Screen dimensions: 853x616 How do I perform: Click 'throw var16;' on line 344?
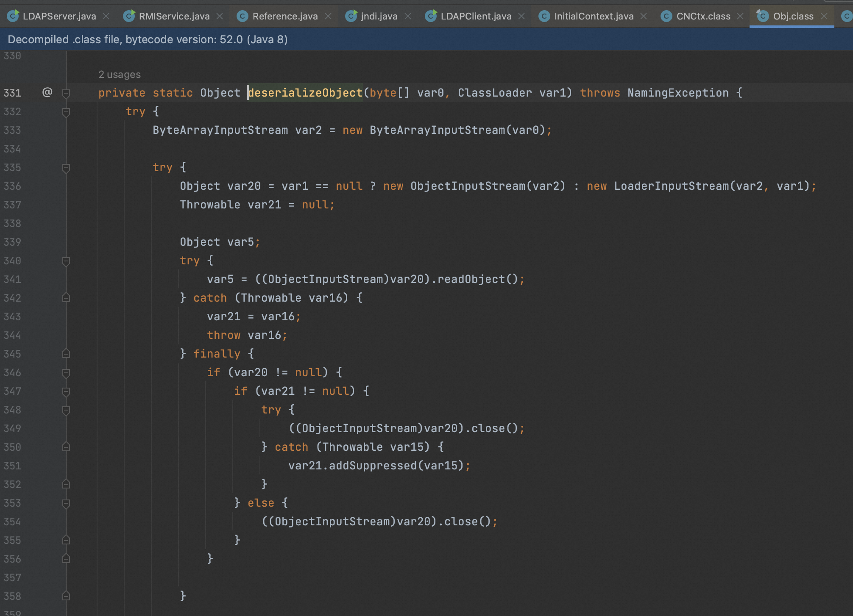click(x=247, y=335)
